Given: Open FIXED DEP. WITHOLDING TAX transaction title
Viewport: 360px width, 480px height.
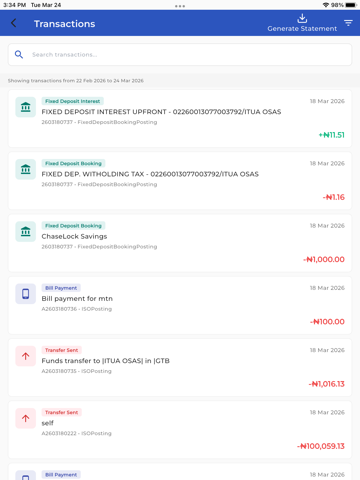Looking at the screenshot, I should (150, 174).
